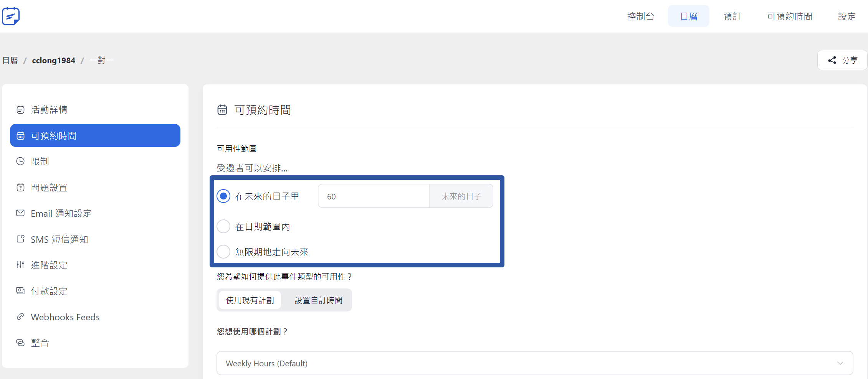Click the app logo icon
Viewport: 868px width, 379px height.
pos(11,16)
